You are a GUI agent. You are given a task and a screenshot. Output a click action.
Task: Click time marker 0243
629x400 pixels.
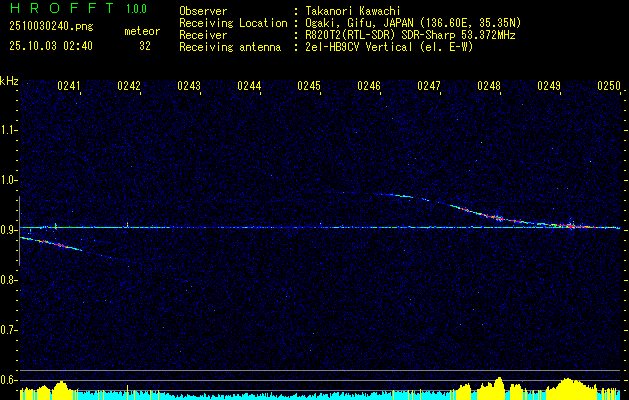coord(189,86)
